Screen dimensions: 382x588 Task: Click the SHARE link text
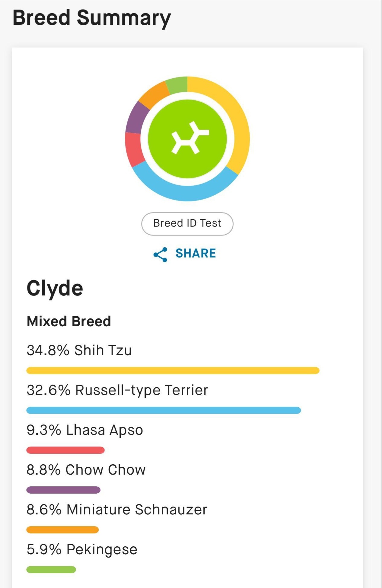(x=196, y=253)
